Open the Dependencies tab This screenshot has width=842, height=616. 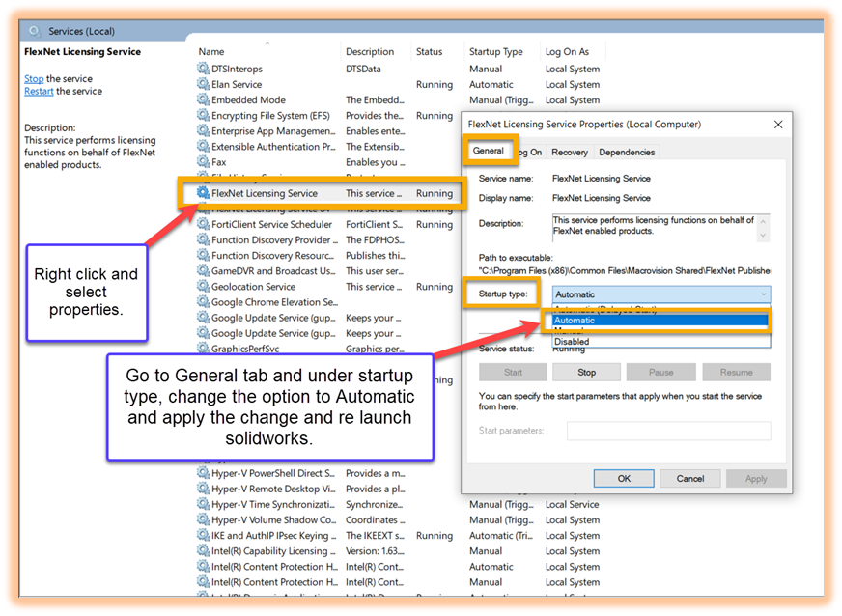626,152
